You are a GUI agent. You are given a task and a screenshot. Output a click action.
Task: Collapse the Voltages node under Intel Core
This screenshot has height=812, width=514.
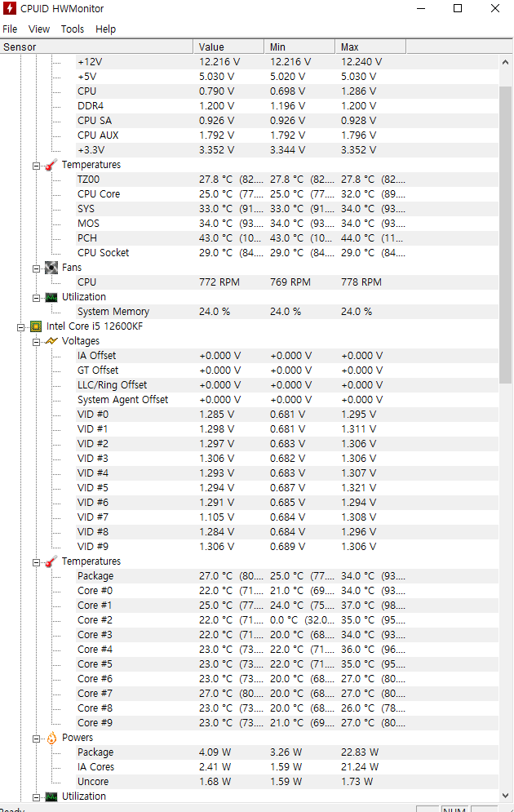36,342
